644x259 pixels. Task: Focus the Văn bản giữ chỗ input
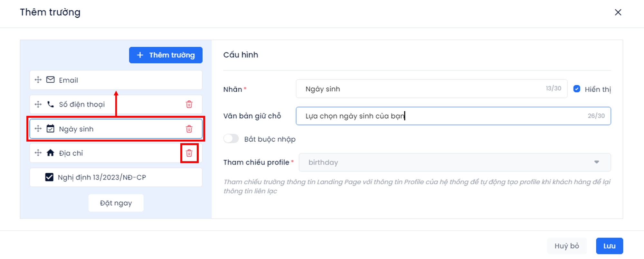(453, 116)
